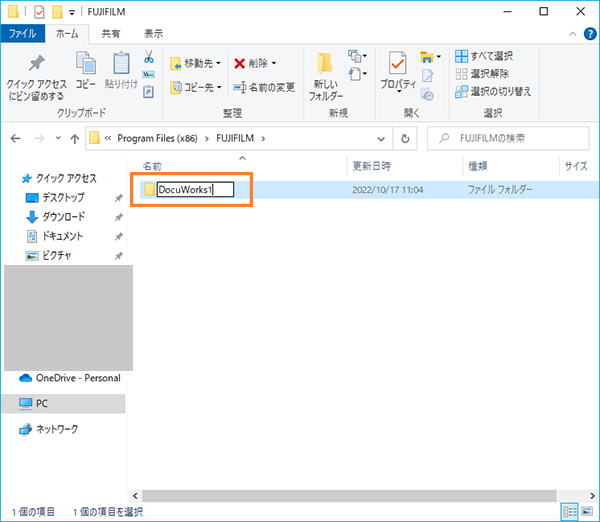Screen dimensions: 600x522
Task: Pin to Quick Access ribbon button
Action: pyautogui.click(x=36, y=78)
